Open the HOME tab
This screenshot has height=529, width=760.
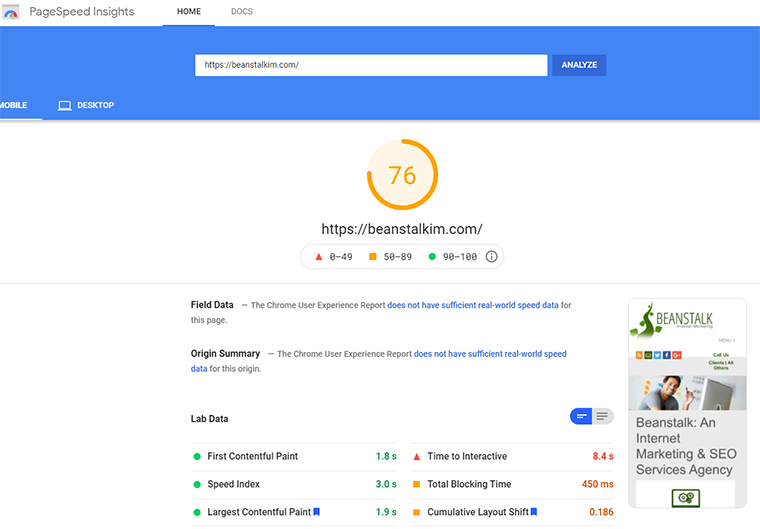click(189, 12)
